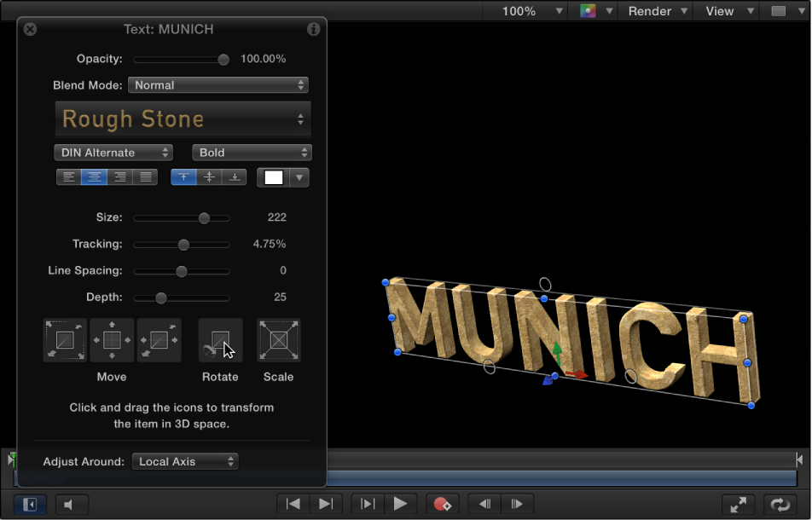Toggle full screen playback view
The image size is (812, 520).
738,504
